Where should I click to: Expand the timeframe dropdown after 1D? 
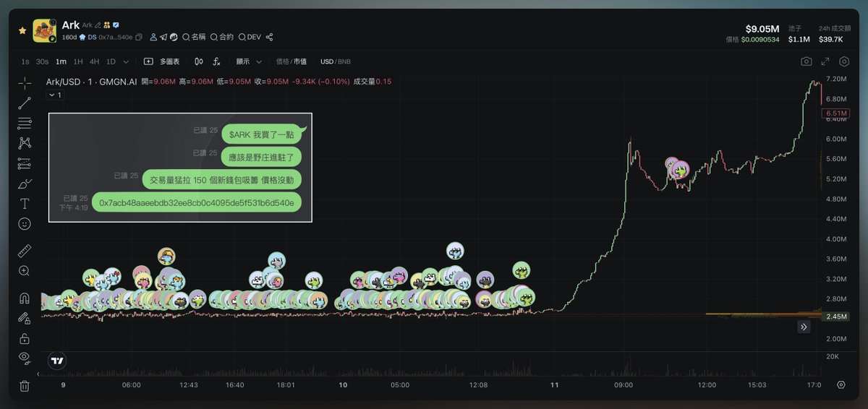point(127,62)
